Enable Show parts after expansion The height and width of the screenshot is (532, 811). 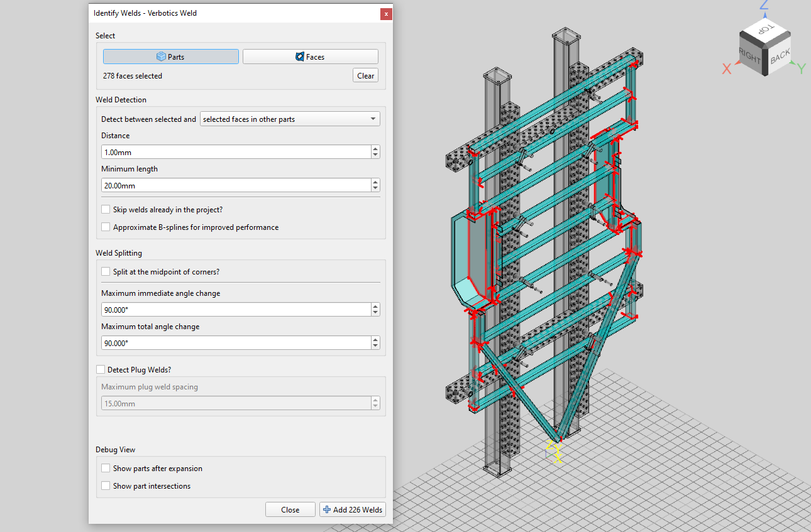(x=106, y=468)
